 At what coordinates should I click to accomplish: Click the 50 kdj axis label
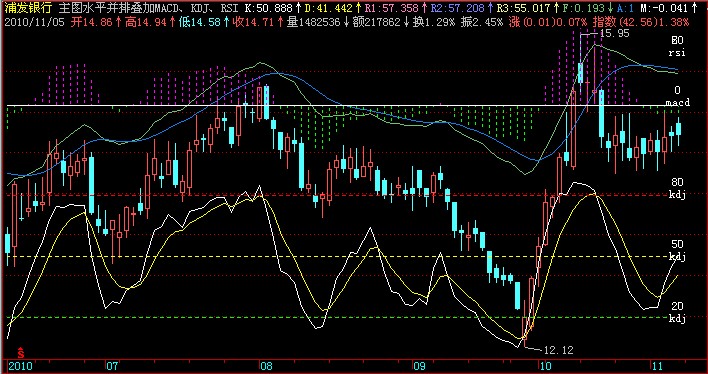(677, 251)
